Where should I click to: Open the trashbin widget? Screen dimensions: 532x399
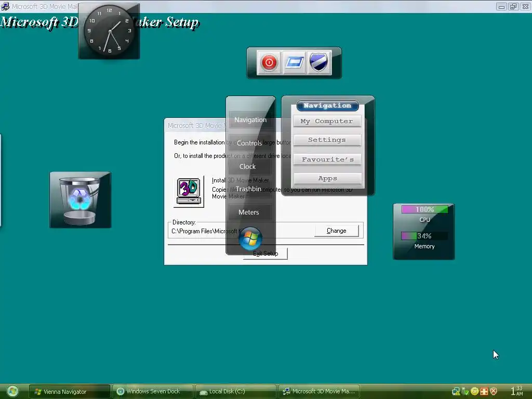pyautogui.click(x=81, y=200)
